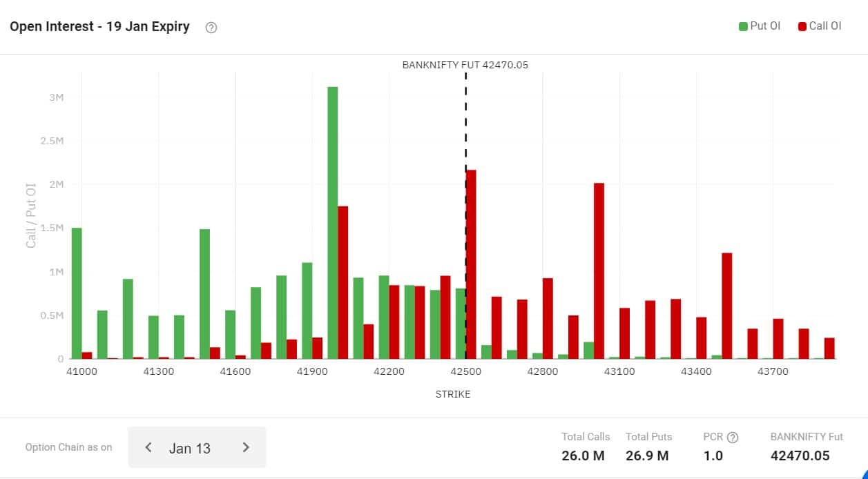Image resolution: width=868 pixels, height=479 pixels.
Task: Click the green Put OI legend swatch
Action: pos(743,26)
